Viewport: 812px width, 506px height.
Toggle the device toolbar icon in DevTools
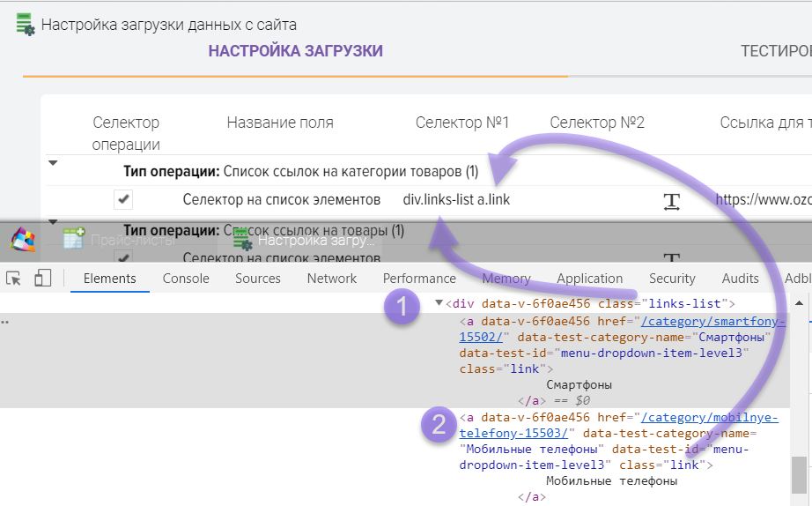[x=42, y=279]
